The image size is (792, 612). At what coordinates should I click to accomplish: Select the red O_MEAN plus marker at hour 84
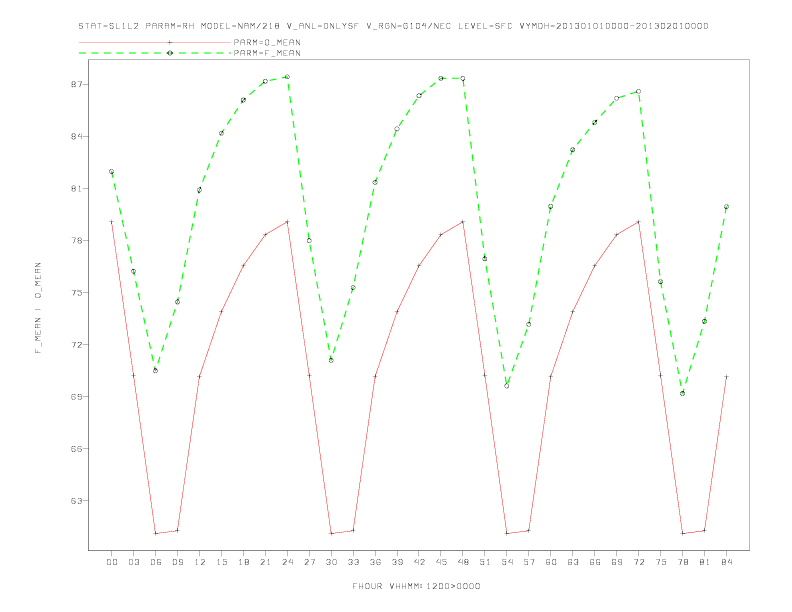pos(726,377)
